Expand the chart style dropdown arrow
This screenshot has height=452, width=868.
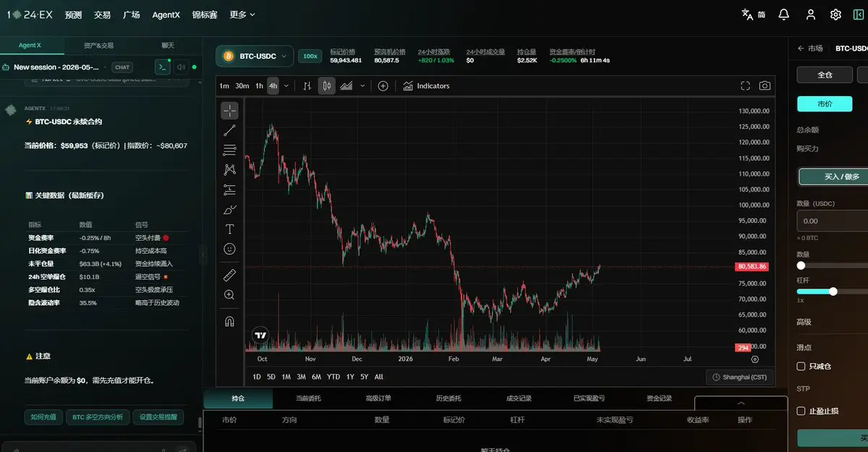click(362, 86)
